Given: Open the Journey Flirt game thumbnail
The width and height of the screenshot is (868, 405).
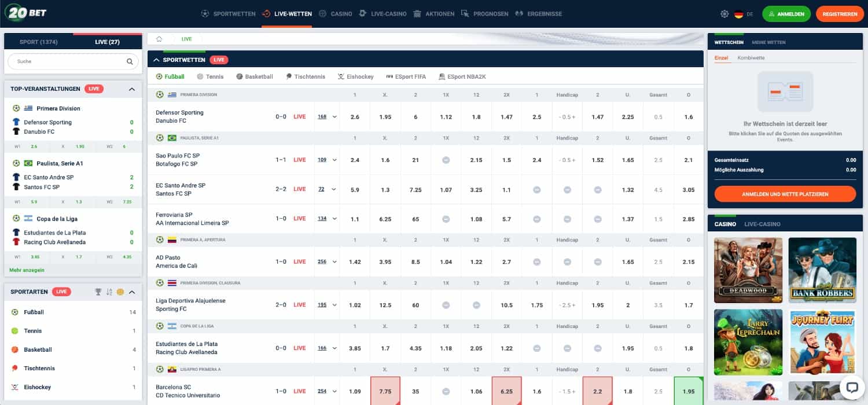Looking at the screenshot, I should (x=822, y=342).
